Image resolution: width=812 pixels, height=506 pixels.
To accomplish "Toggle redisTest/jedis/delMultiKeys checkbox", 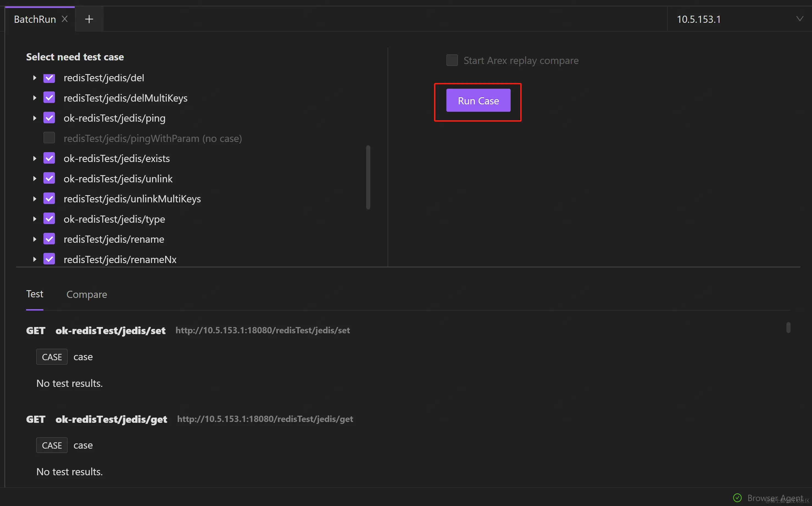I will pyautogui.click(x=49, y=98).
